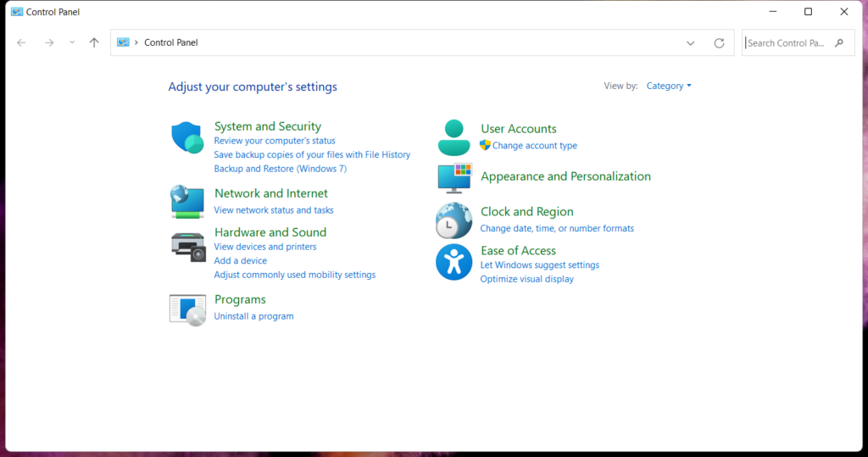This screenshot has width=868, height=457.
Task: Open Network and Internet heading
Action: pos(270,193)
